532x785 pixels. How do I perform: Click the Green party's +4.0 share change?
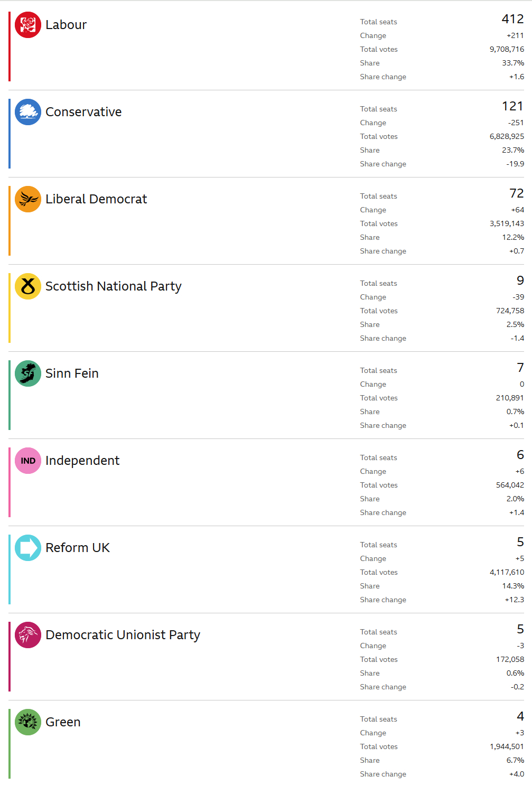tap(516, 774)
